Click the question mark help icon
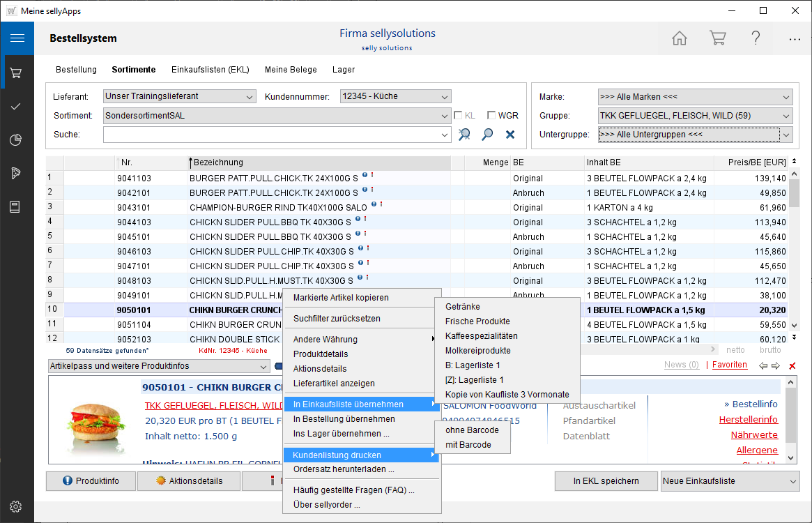 tap(756, 38)
